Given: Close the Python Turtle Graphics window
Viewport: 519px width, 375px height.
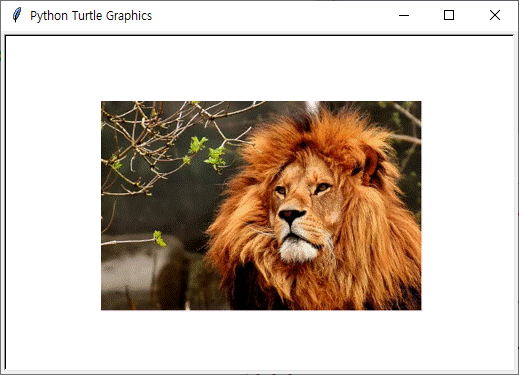Looking at the screenshot, I should tap(495, 15).
